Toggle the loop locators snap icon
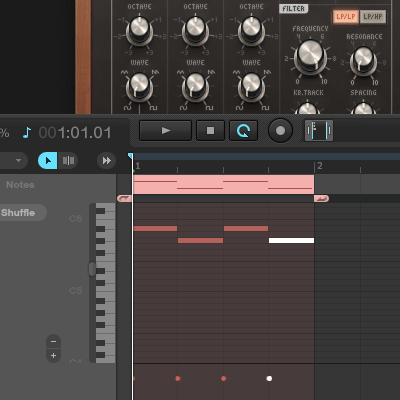 pos(319,131)
